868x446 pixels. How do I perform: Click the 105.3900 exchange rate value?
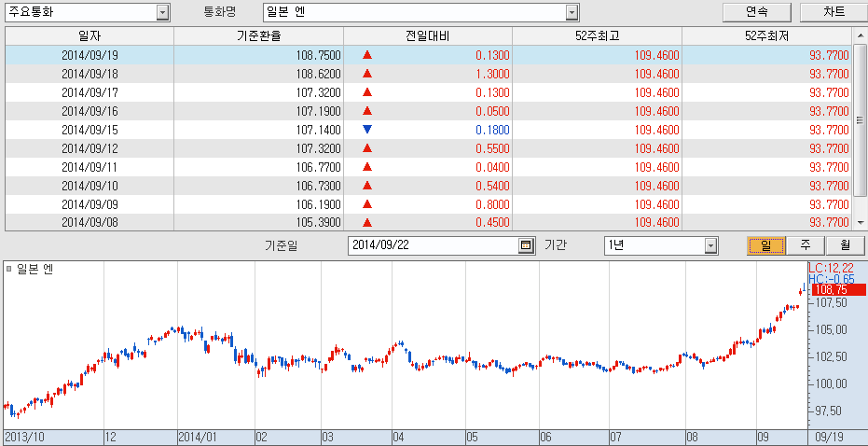point(318,223)
